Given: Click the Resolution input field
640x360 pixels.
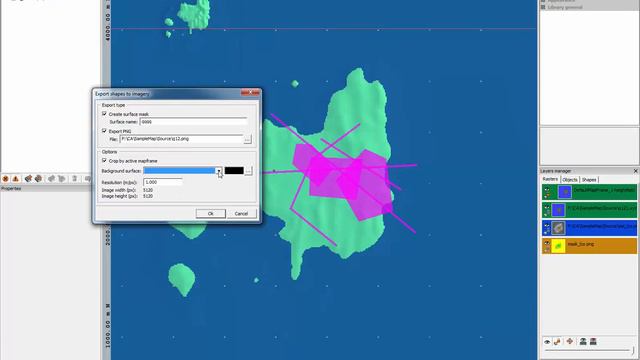Looking at the screenshot, I should click(x=162, y=182).
